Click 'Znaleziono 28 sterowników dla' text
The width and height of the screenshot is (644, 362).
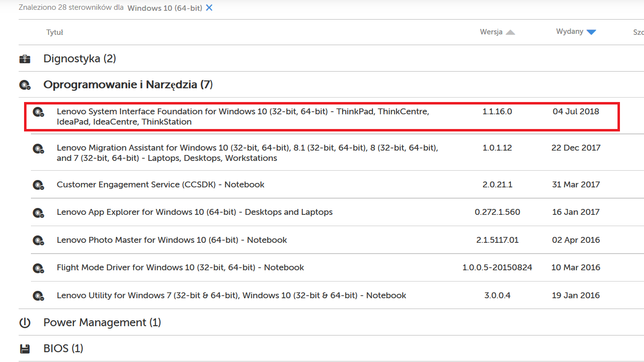point(71,8)
